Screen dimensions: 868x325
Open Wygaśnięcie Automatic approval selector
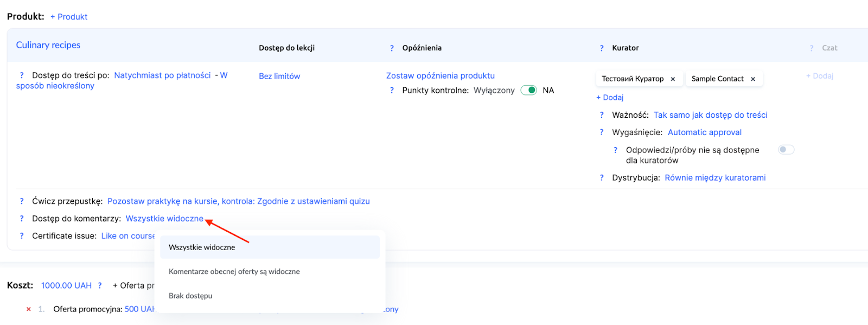tap(704, 132)
